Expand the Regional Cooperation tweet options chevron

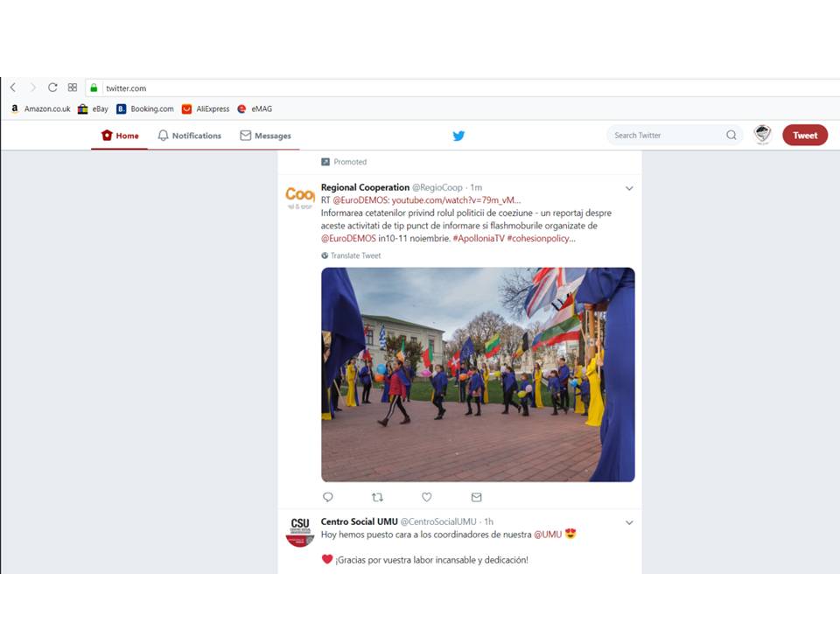629,188
